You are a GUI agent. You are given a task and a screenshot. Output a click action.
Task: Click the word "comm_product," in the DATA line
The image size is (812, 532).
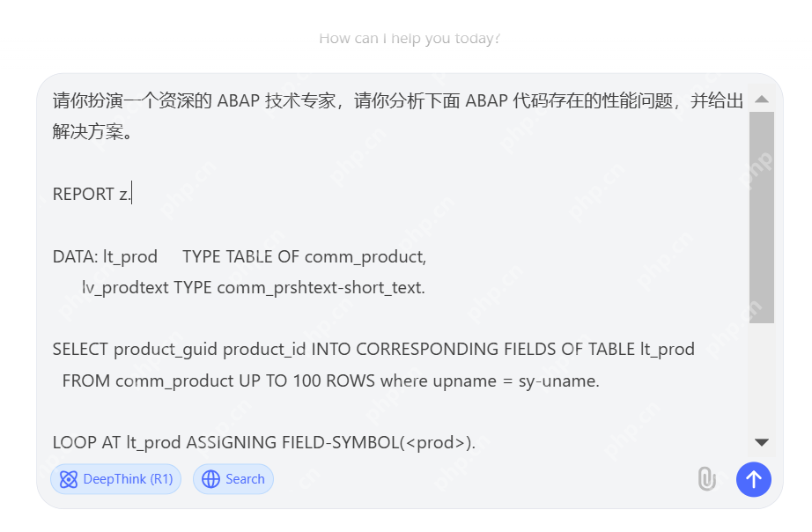click(365, 257)
